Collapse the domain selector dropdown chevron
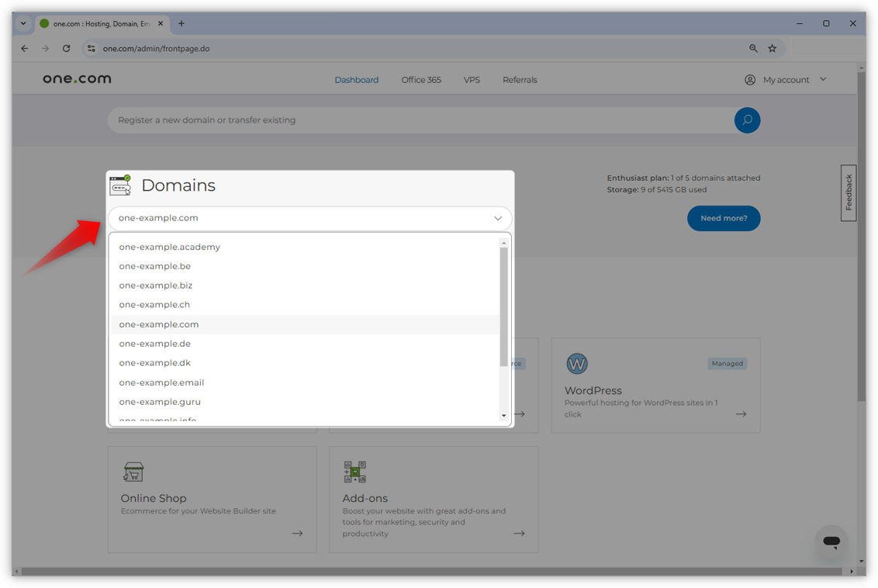This screenshot has width=878, height=588. point(498,218)
